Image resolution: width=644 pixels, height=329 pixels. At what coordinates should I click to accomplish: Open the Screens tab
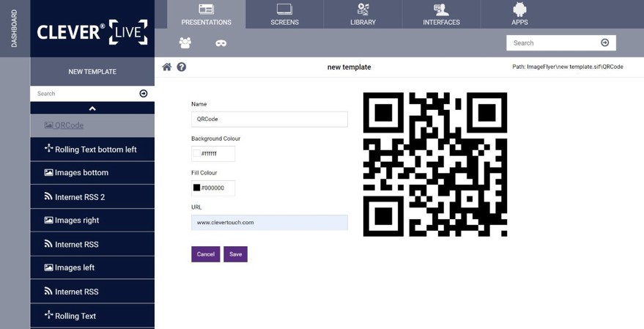click(284, 15)
